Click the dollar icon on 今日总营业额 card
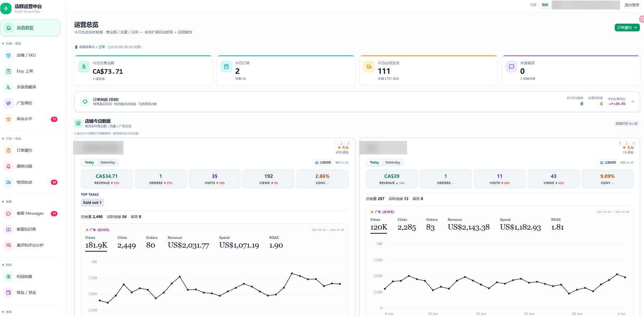Screen dimensions: 644x317 pyautogui.click(x=84, y=67)
